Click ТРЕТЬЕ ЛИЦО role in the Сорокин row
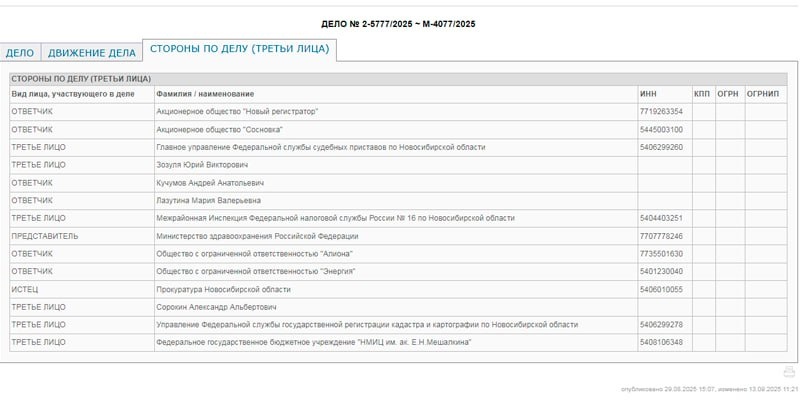Viewport: 800px width, 400px height. pos(39,307)
